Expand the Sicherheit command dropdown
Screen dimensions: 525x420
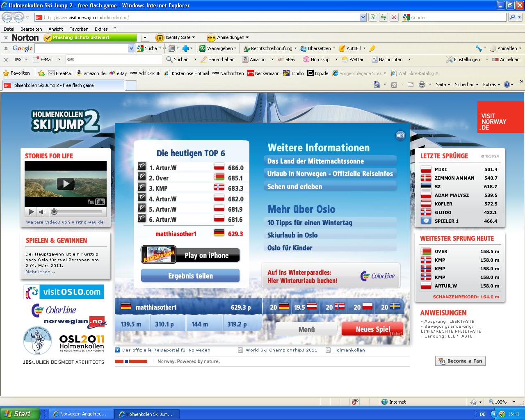[x=477, y=84]
